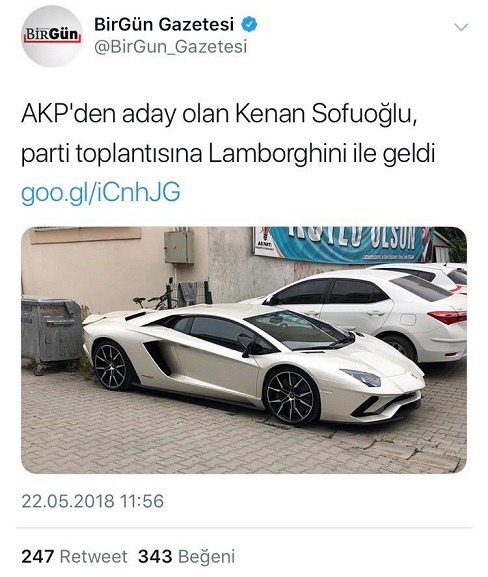Click the number 343 in likes count
Screen dimensions: 488x577
(155, 557)
